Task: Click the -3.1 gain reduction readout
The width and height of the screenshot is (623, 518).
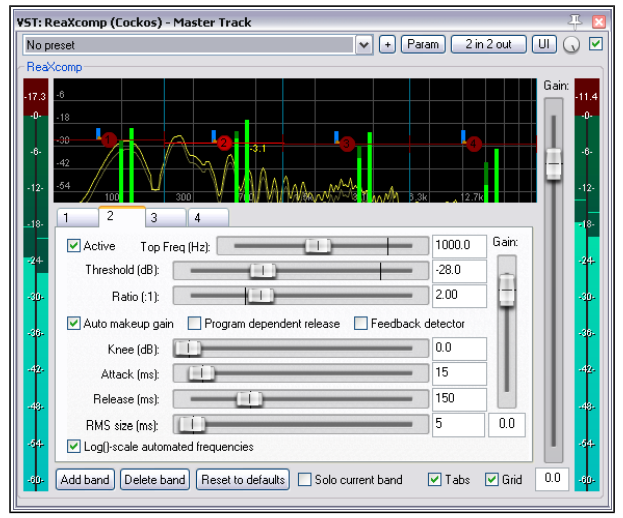Action: click(x=257, y=149)
